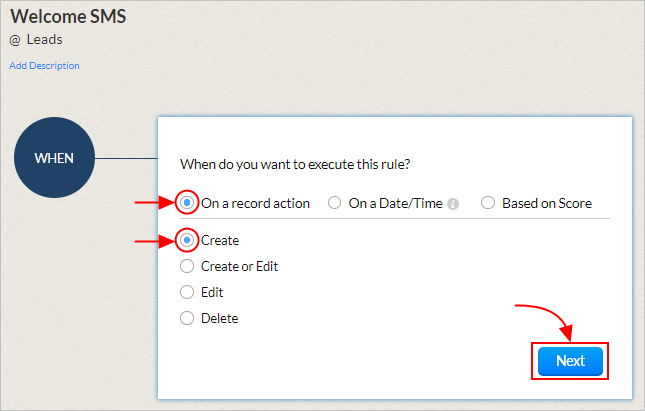
Task: Pick the Delete radio button
Action: [x=187, y=318]
